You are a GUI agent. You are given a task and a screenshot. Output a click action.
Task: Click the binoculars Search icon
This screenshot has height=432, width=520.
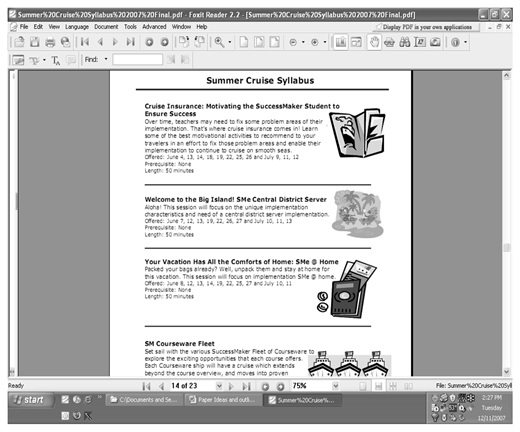(405, 42)
